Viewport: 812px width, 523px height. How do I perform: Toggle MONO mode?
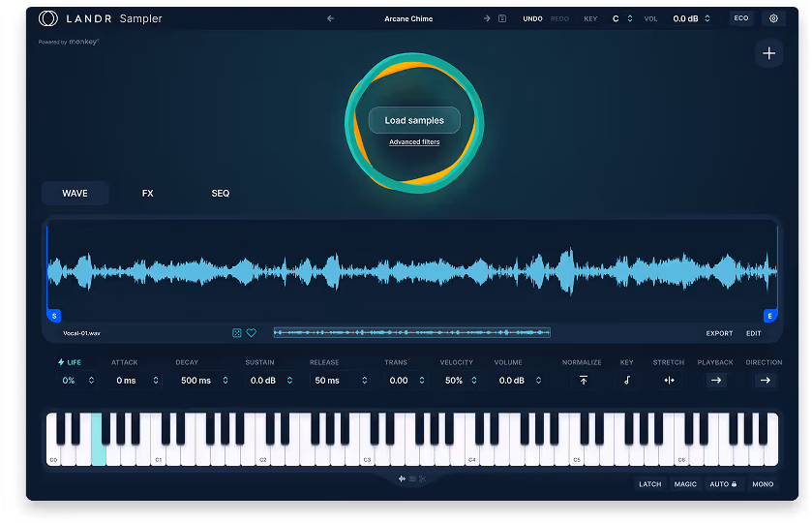click(x=763, y=484)
